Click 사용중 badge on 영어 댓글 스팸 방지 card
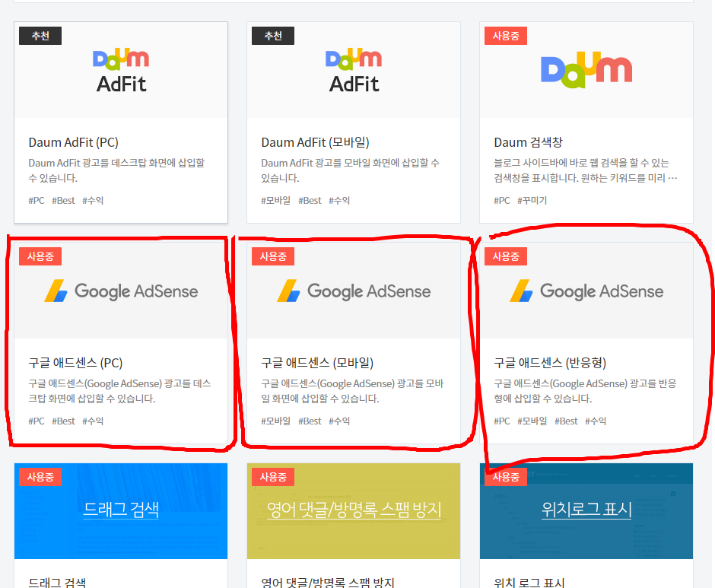715x588 pixels. 273,477
